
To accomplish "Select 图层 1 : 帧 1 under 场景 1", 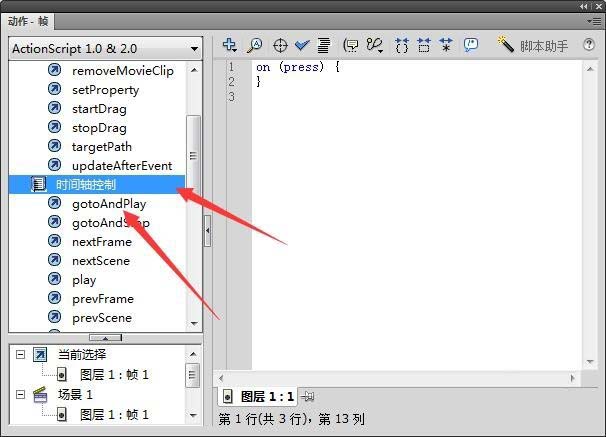I will coord(114,415).
